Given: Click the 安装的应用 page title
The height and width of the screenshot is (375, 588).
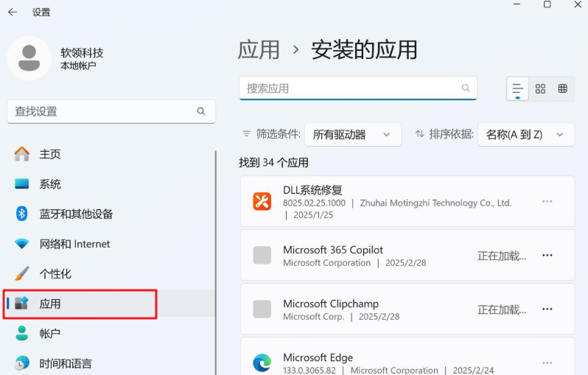Looking at the screenshot, I should [364, 50].
